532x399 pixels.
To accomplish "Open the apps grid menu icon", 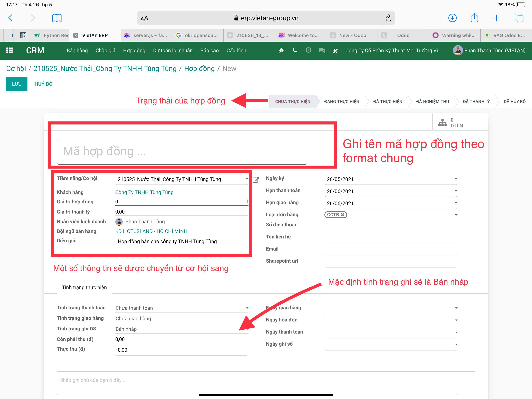I will [10, 50].
